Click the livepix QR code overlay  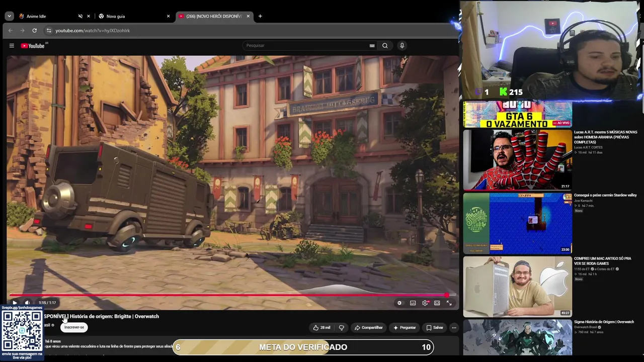22,331
